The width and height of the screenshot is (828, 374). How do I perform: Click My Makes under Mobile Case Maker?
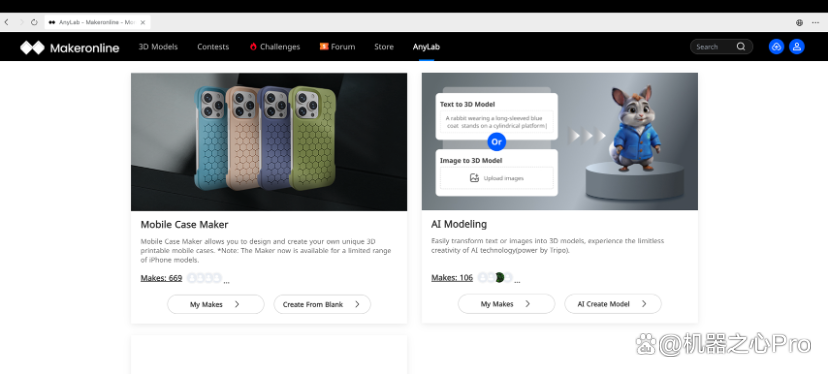215,304
